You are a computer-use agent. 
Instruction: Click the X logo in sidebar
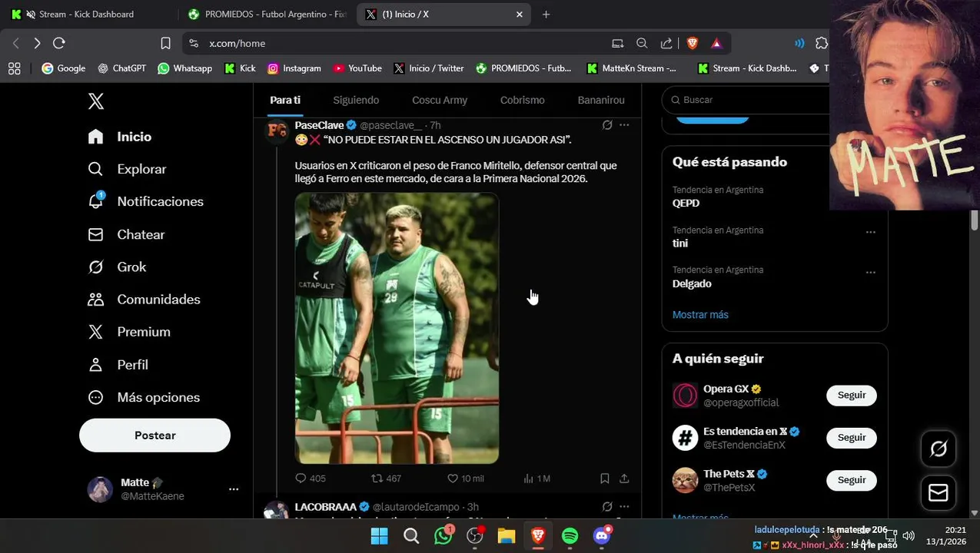coord(95,101)
